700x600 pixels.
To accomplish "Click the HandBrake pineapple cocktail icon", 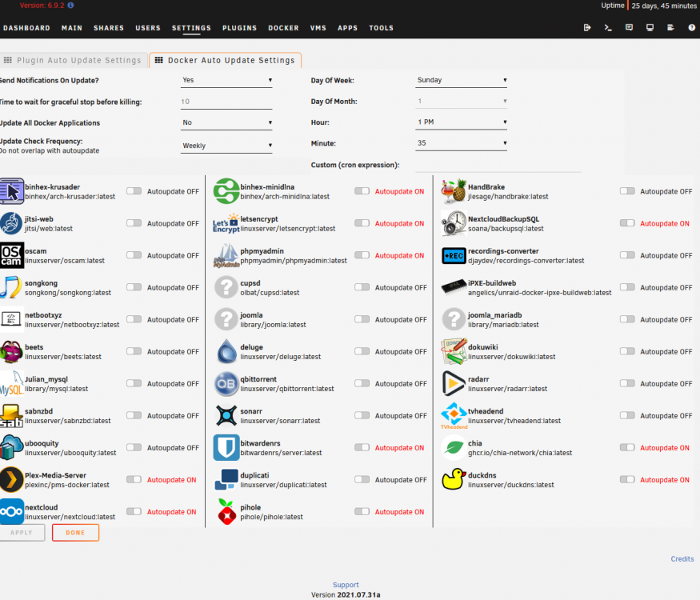I will click(x=454, y=191).
